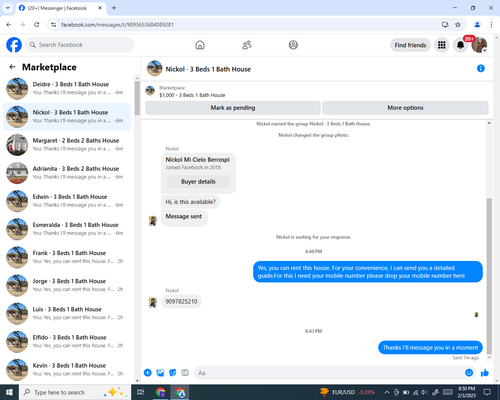Click Mark as pending button
500x400 pixels.
point(233,108)
